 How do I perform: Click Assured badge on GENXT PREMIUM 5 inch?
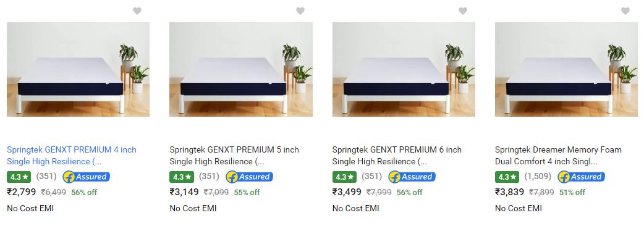249,177
